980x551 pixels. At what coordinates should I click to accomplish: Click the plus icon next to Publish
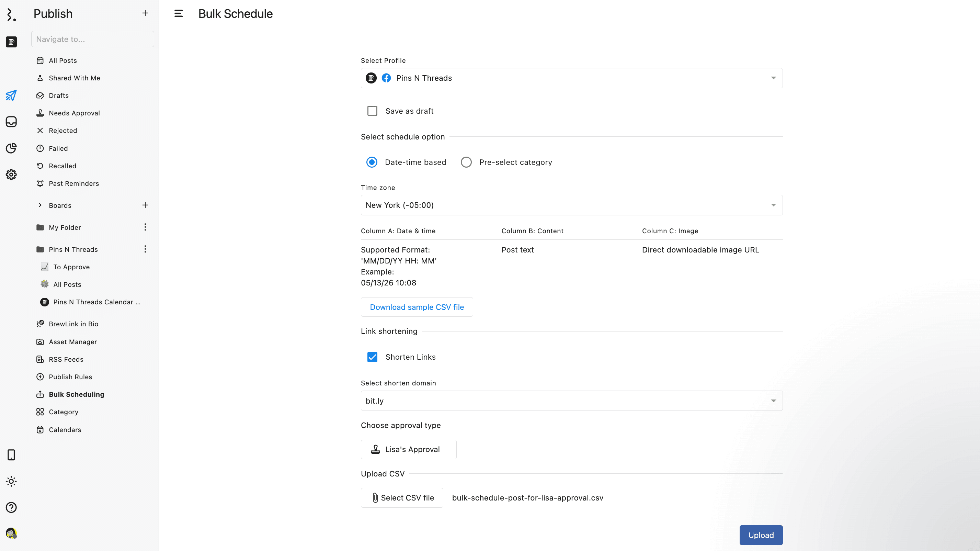click(x=145, y=13)
